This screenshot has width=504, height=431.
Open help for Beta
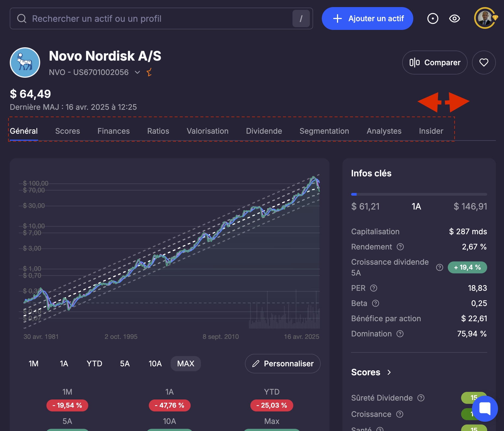[375, 303]
